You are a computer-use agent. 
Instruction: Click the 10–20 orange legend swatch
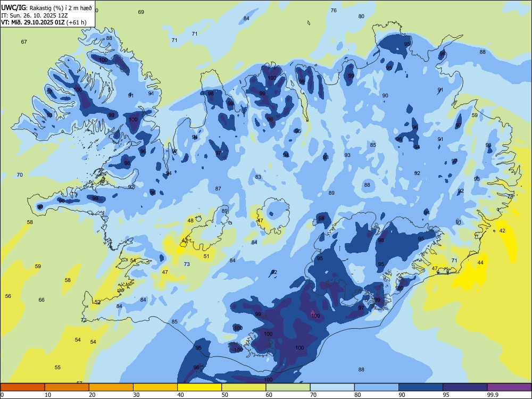67,387
